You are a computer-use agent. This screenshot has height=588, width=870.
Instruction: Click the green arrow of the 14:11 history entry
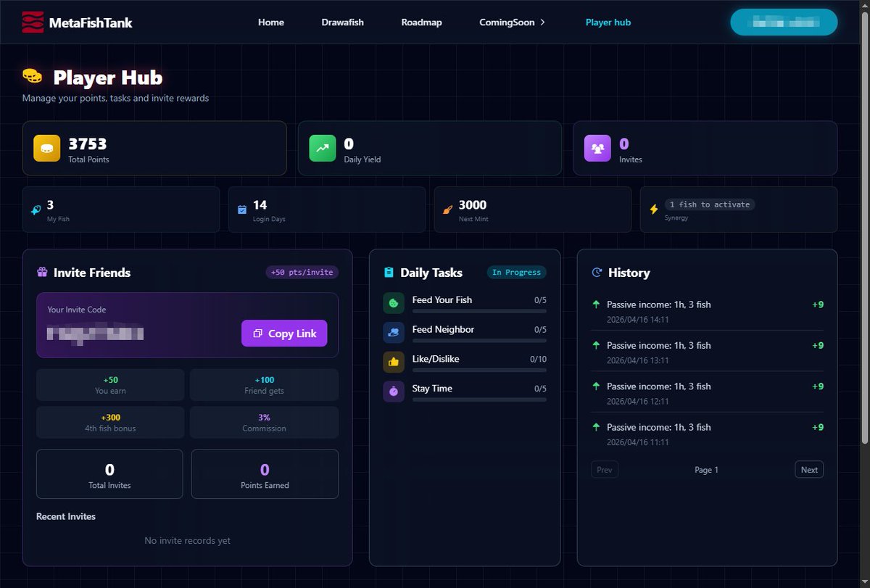[x=596, y=305]
